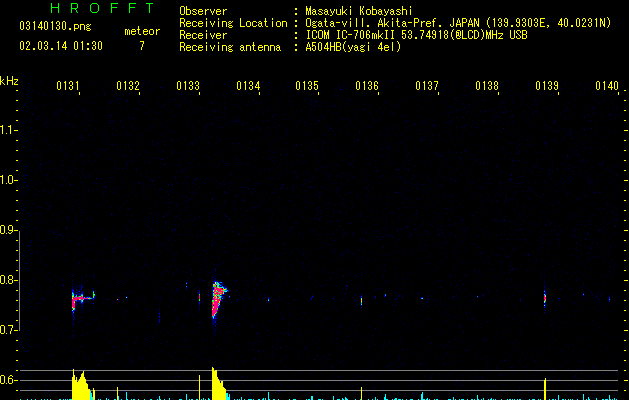Click the 0.7 kHz frequency label
Screen dimensions: 629x400
click(8, 330)
